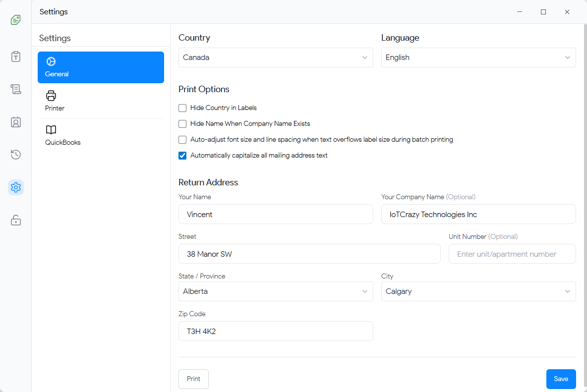Image resolution: width=587 pixels, height=392 pixels.
Task: Open the orders list icon in the sidebar
Action: coord(15,89)
